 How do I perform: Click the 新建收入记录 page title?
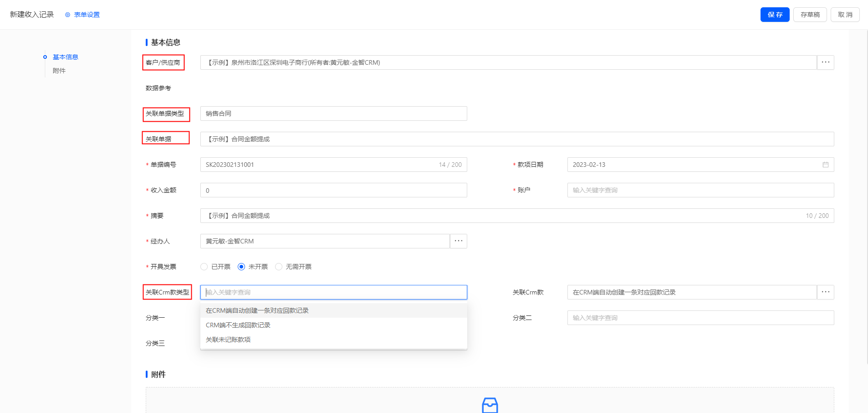(x=32, y=15)
